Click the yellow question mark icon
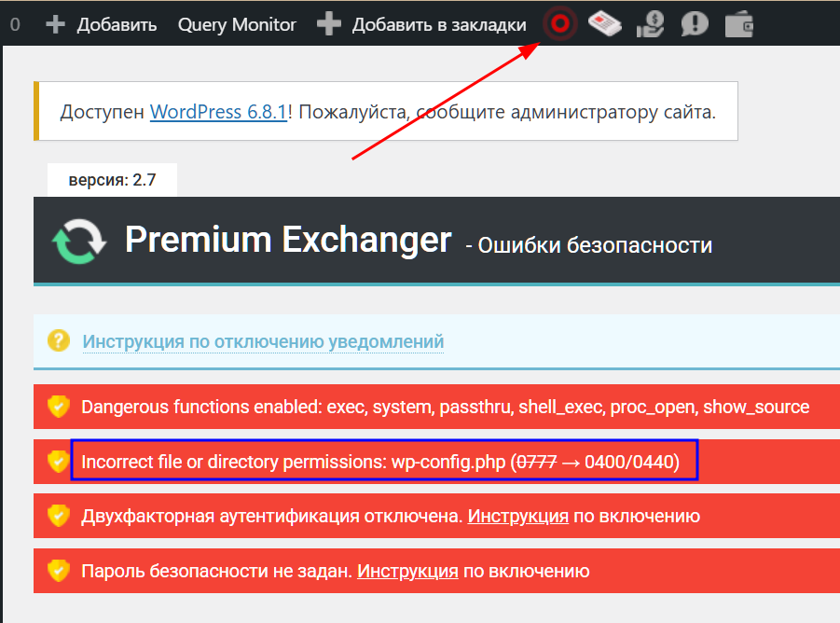The image size is (840, 623). point(59,340)
